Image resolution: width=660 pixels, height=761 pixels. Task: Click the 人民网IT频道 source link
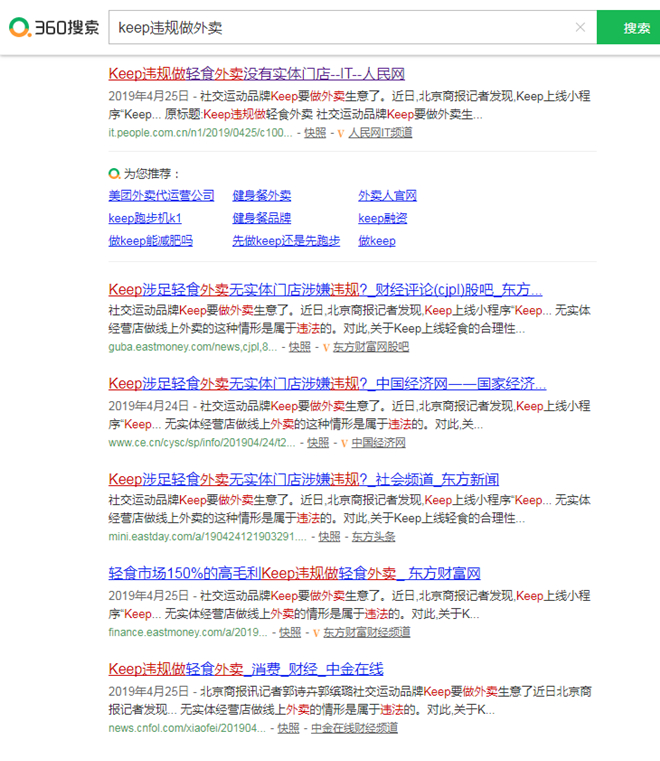(380, 132)
